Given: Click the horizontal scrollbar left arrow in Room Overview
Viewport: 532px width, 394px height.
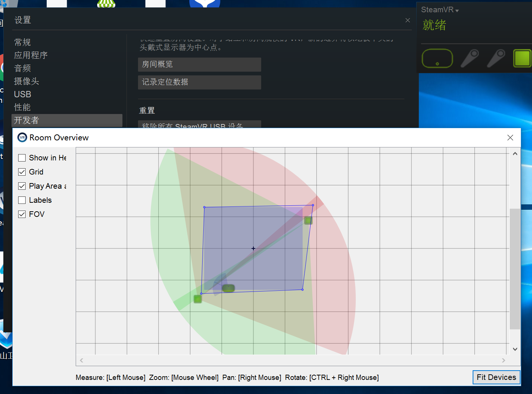Looking at the screenshot, I should coord(82,360).
